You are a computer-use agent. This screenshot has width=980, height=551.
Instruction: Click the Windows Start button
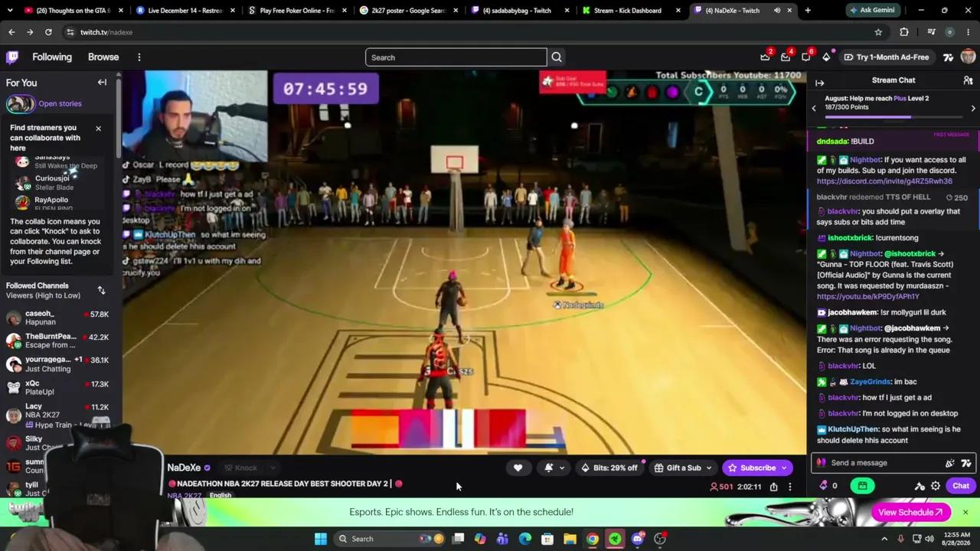tap(321, 539)
